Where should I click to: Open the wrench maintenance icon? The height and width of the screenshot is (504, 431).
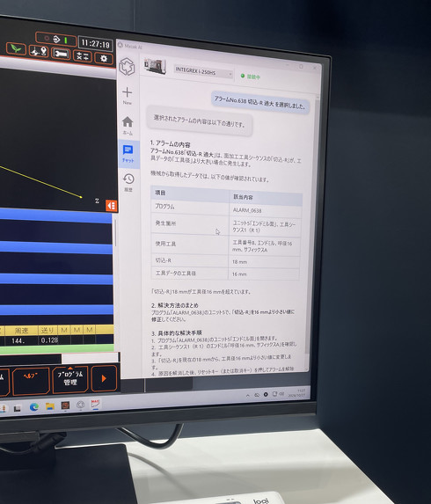[61, 54]
